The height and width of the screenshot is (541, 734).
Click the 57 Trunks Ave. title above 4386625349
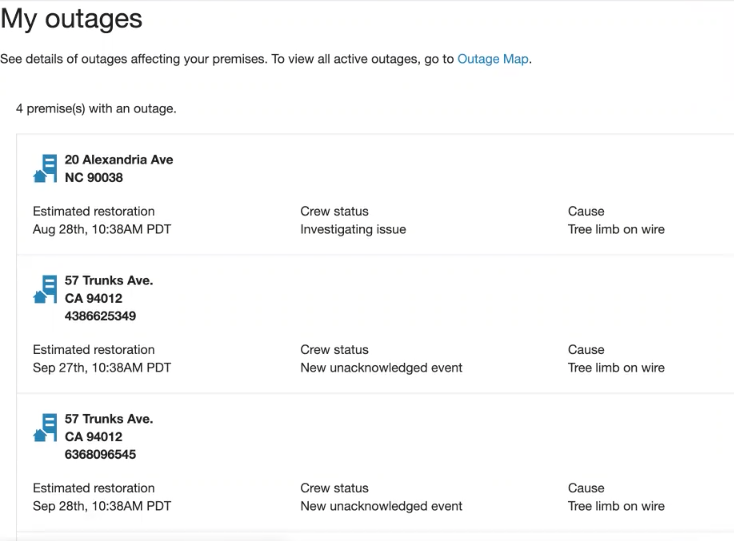click(x=109, y=281)
